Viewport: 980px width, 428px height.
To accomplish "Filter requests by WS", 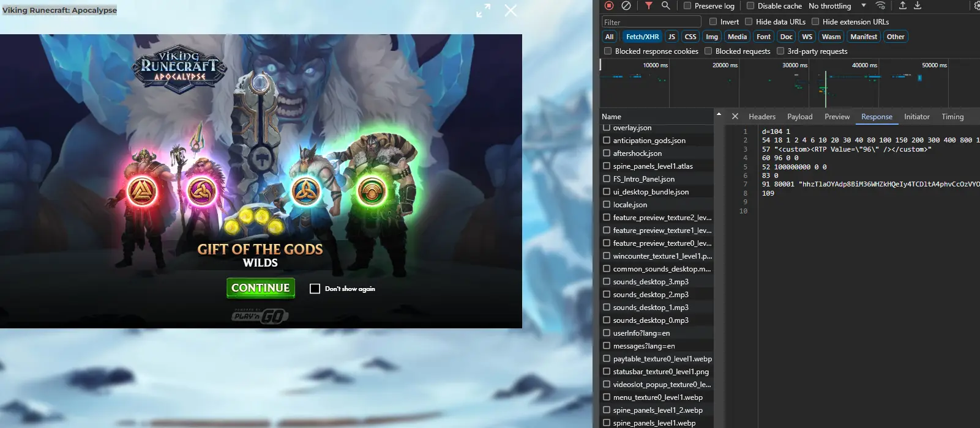I will click(807, 37).
